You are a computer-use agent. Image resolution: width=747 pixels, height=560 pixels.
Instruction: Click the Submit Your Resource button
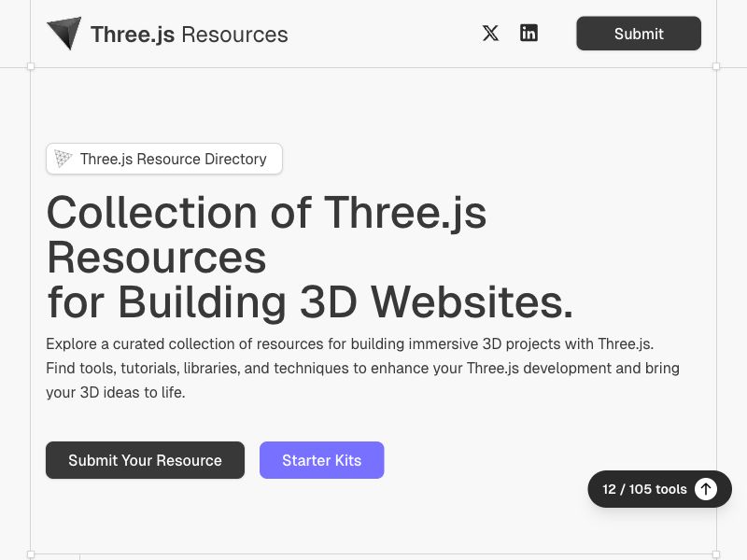point(145,460)
